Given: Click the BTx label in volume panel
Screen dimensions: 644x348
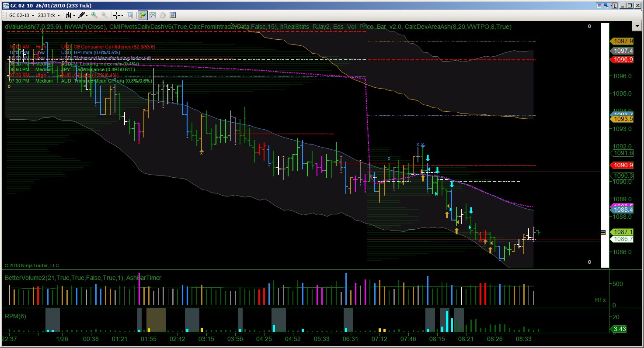Looking at the screenshot, I should 600,300.
